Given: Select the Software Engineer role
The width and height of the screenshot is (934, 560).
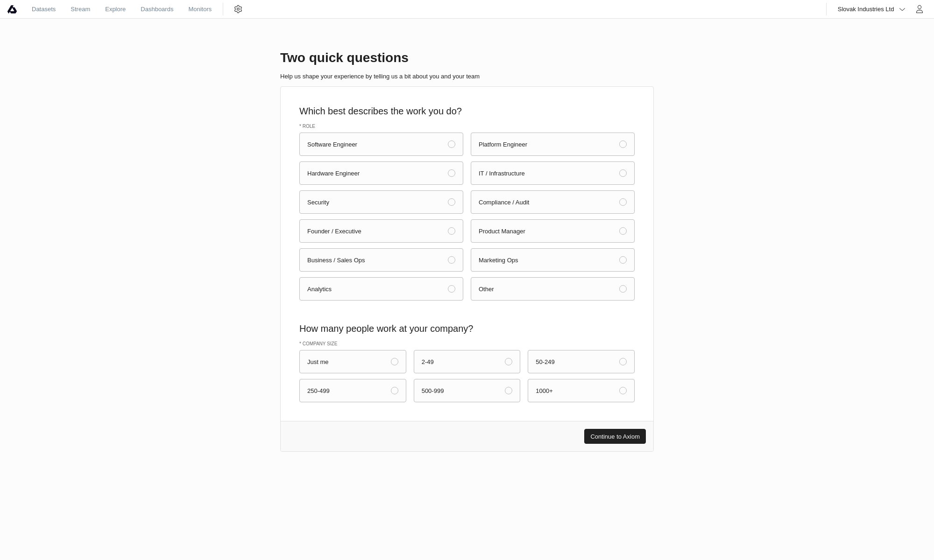Looking at the screenshot, I should [381, 144].
